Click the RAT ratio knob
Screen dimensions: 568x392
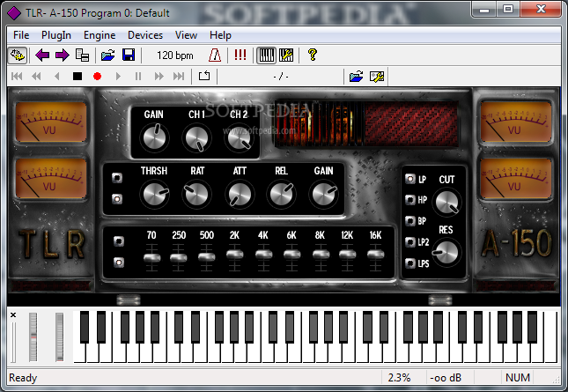[196, 194]
